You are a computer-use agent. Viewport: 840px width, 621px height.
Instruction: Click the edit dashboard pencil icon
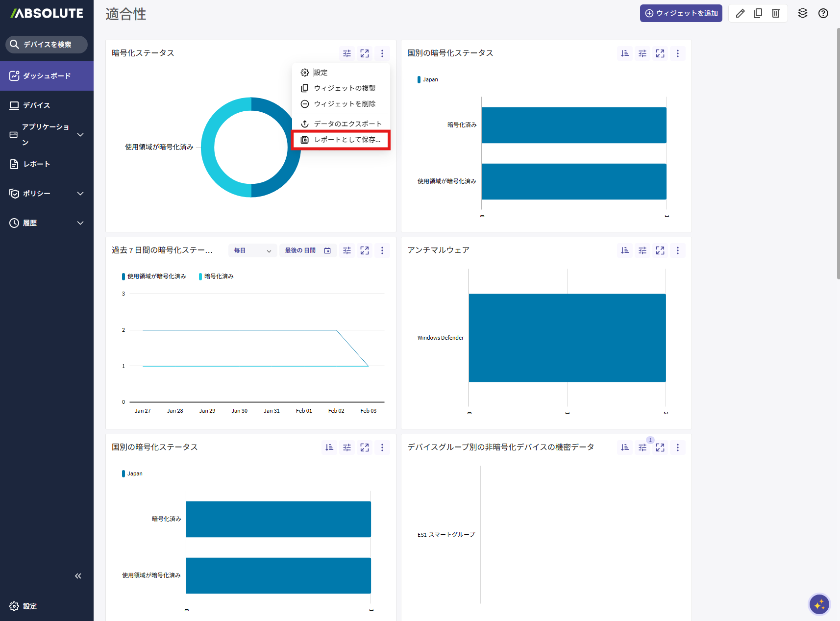click(740, 13)
